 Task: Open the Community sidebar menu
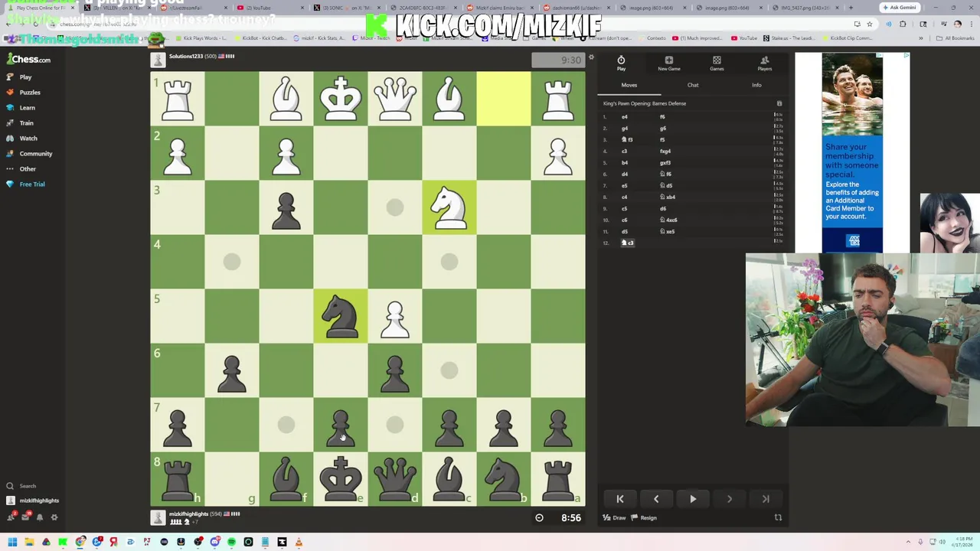pyautogui.click(x=29, y=154)
